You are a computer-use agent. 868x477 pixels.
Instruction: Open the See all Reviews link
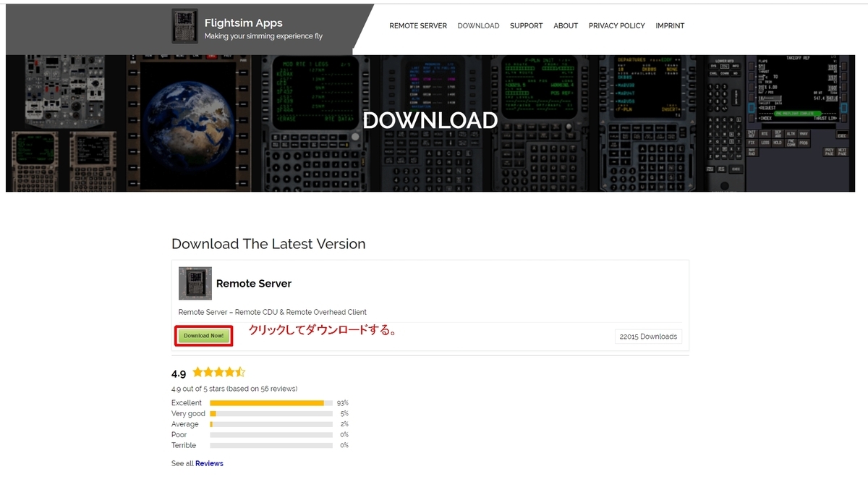209,463
